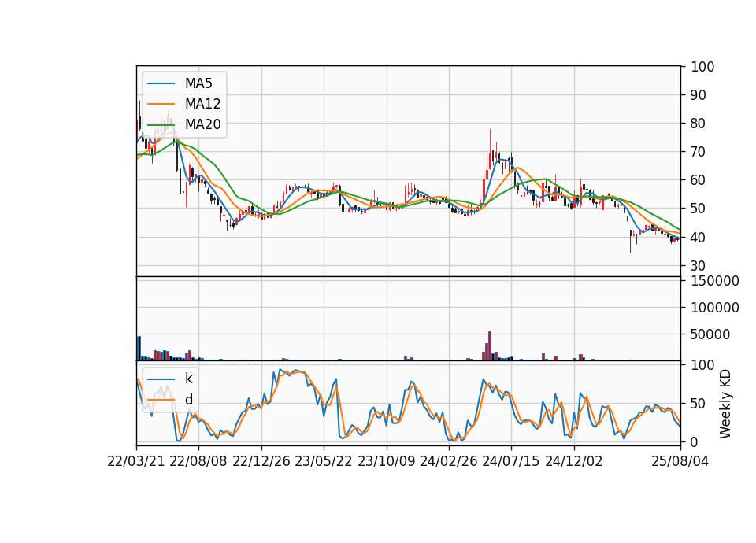Click the 30 price axis label
Image resolution: width=756 pixels, height=543 pixels.
click(699, 266)
